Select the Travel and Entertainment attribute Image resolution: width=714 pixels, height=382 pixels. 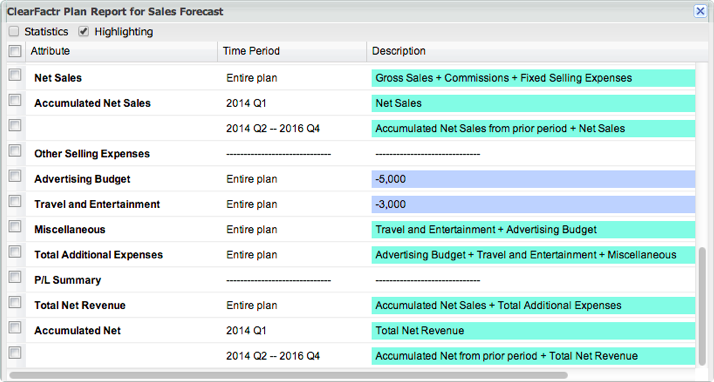pyautogui.click(x=97, y=204)
